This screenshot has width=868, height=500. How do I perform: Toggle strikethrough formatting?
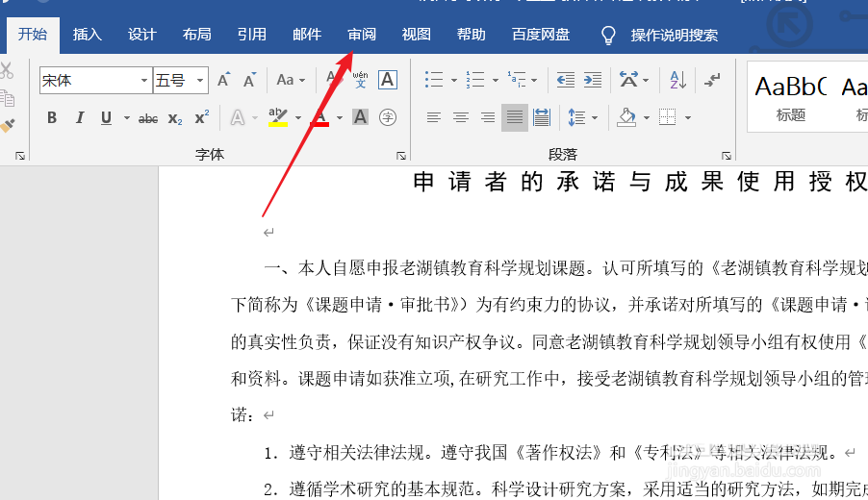point(148,118)
